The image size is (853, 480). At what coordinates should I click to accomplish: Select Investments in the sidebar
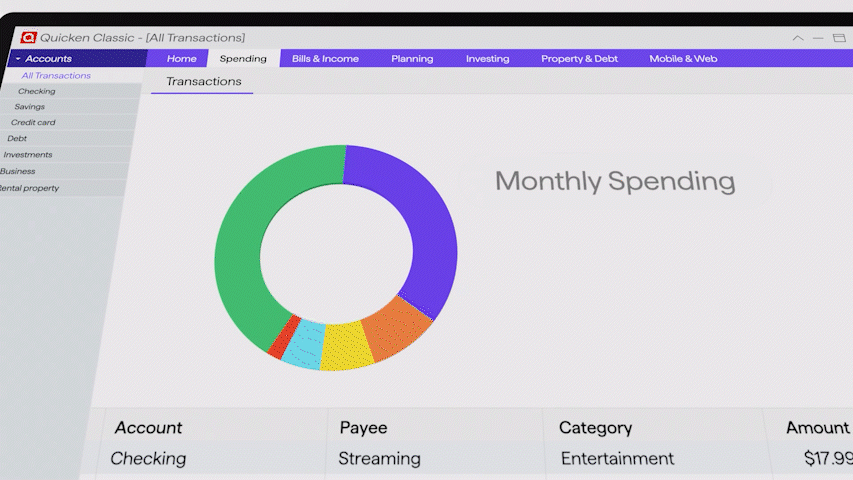coord(27,155)
